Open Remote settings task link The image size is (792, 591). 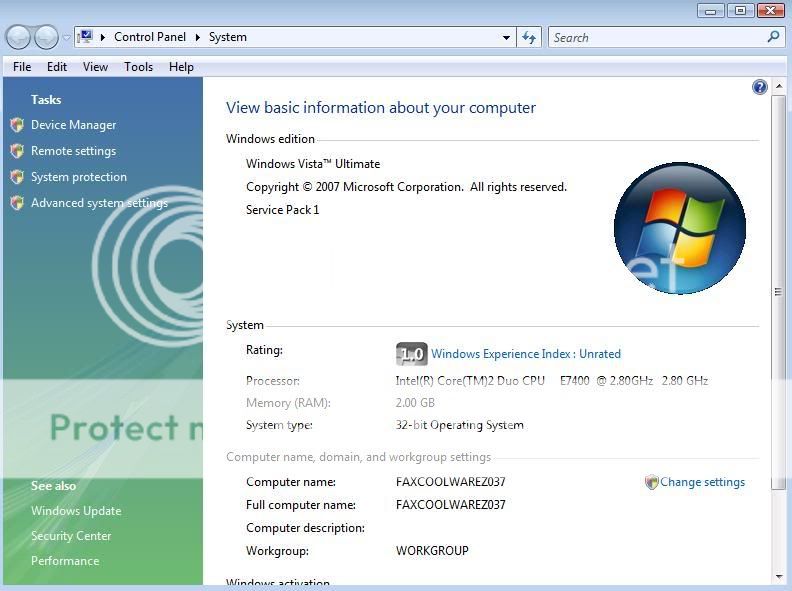pos(73,151)
